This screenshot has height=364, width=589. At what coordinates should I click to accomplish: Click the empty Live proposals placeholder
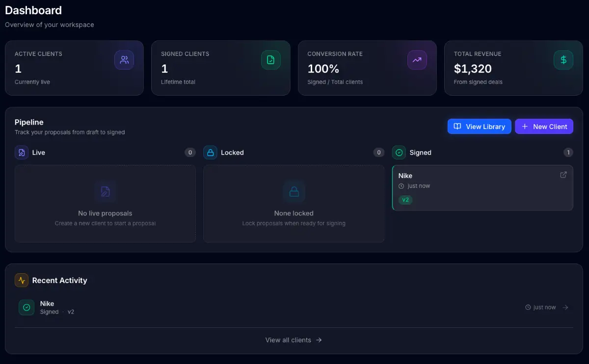point(105,204)
